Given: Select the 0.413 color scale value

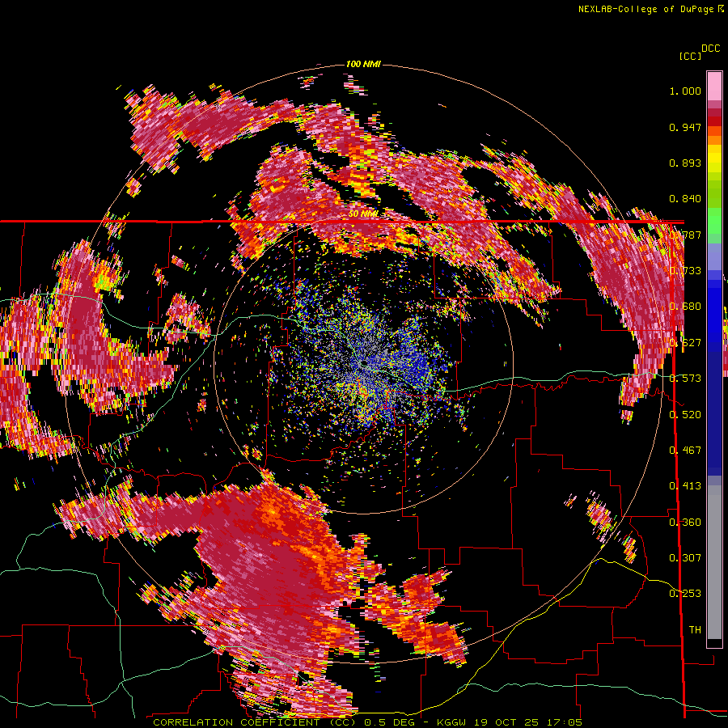Looking at the screenshot, I should [685, 486].
